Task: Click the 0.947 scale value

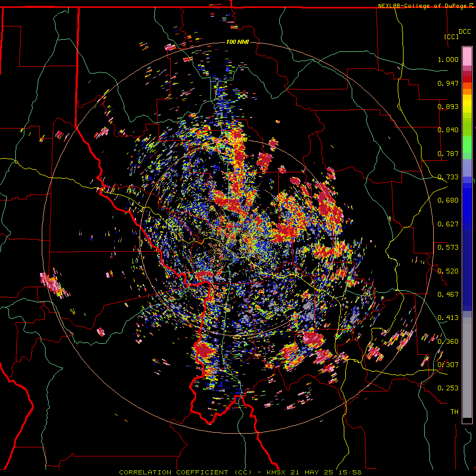Action: (448, 83)
